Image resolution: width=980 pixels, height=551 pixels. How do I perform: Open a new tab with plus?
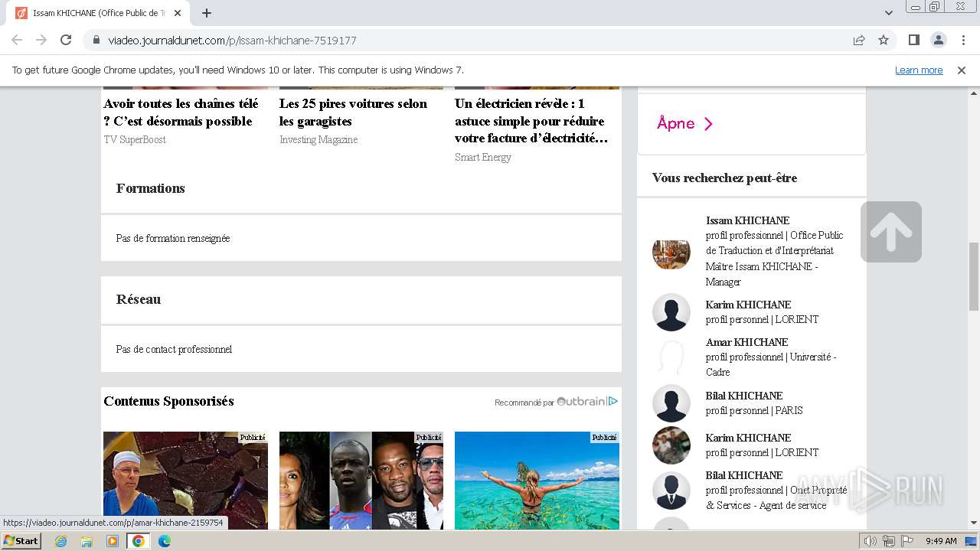[x=207, y=13]
